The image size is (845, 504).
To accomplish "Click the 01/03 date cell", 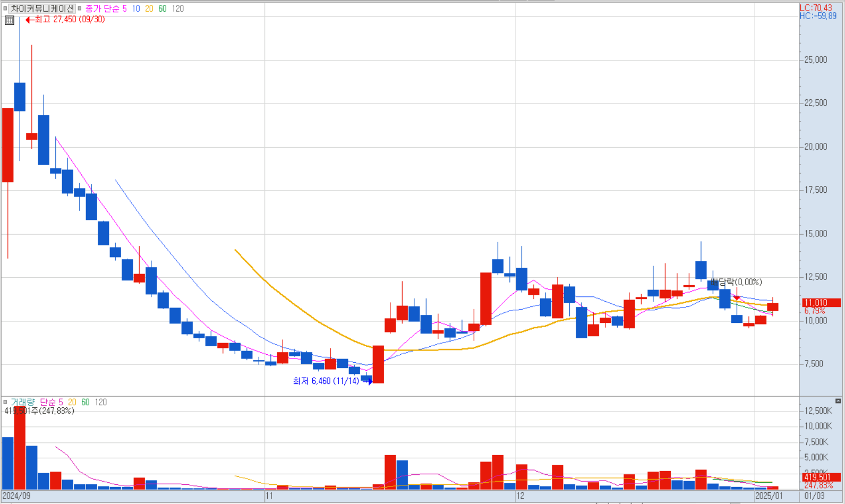I will pyautogui.click(x=815, y=496).
